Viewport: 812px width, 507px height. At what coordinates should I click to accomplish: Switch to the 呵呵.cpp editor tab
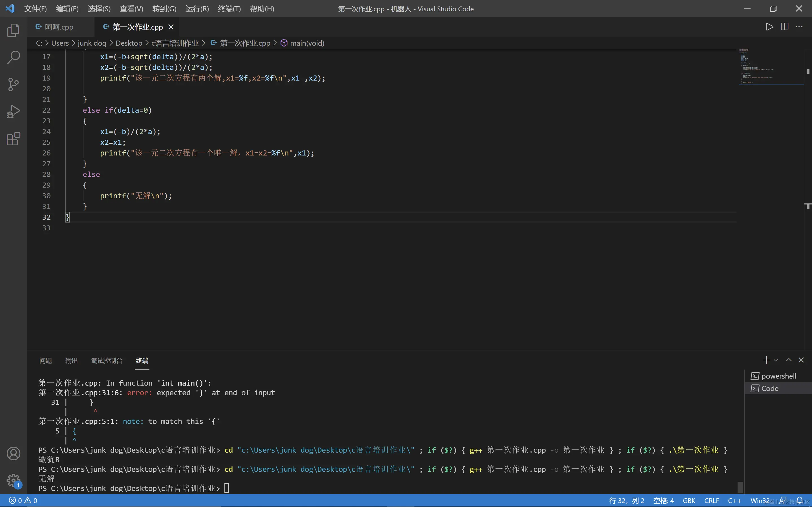(59, 27)
